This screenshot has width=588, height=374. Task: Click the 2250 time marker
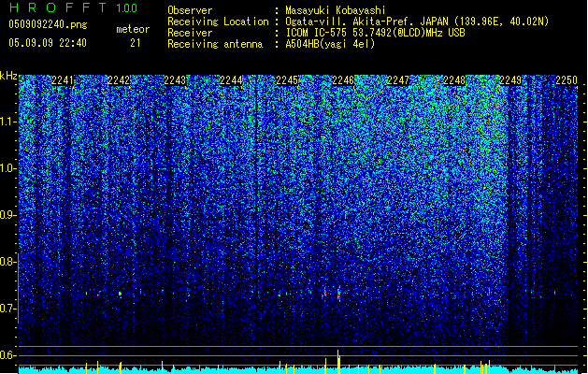tap(566, 79)
